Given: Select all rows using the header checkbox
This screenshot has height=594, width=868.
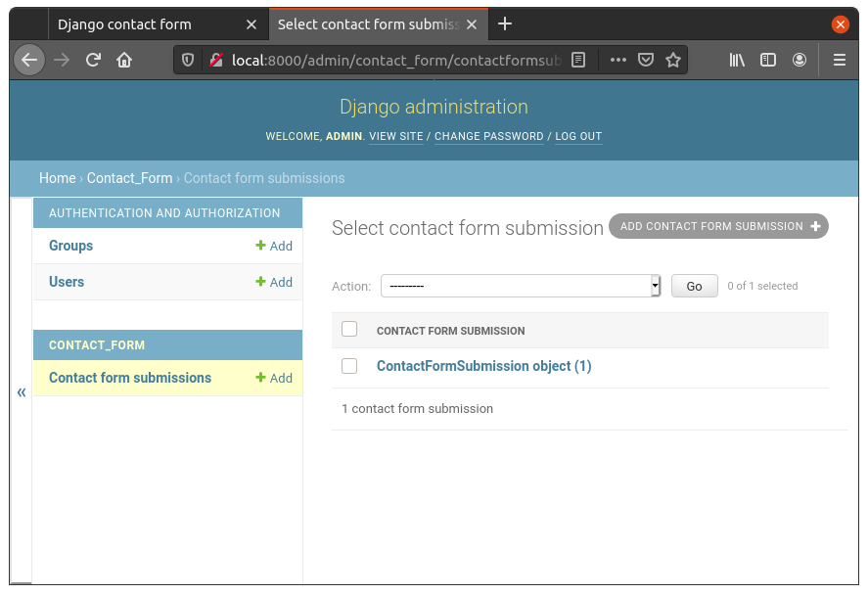Looking at the screenshot, I should 349,330.
